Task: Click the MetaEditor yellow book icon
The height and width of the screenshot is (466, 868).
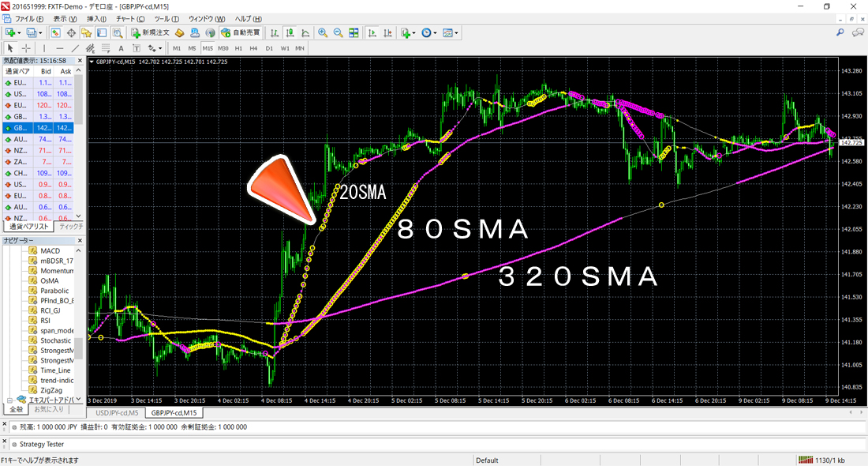Action: click(179, 32)
